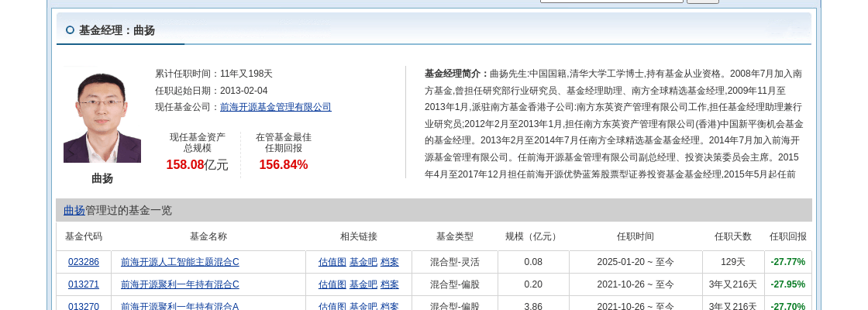Select the 规模（亿元） column header
The height and width of the screenshot is (310, 868).
click(533, 236)
